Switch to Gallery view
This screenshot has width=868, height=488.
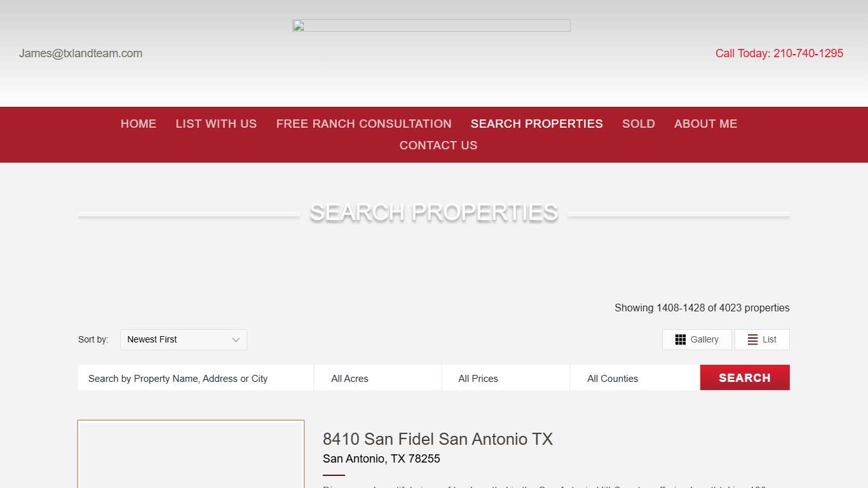696,339
